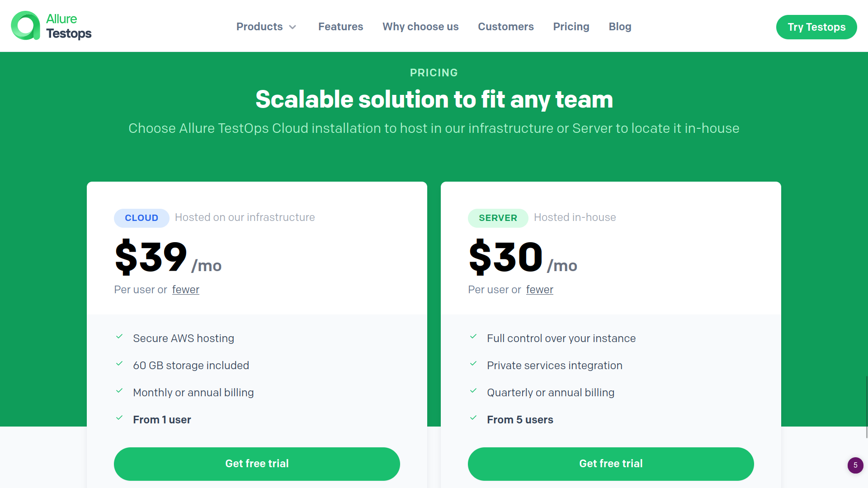Go to the Customers page
868x488 pixels.
506,27
